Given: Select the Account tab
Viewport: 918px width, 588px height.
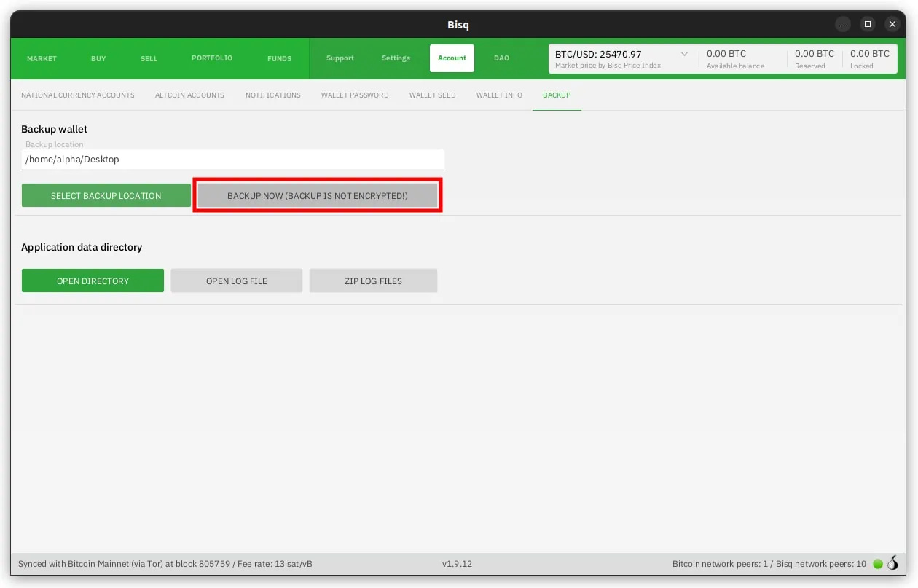Looking at the screenshot, I should click(x=452, y=58).
